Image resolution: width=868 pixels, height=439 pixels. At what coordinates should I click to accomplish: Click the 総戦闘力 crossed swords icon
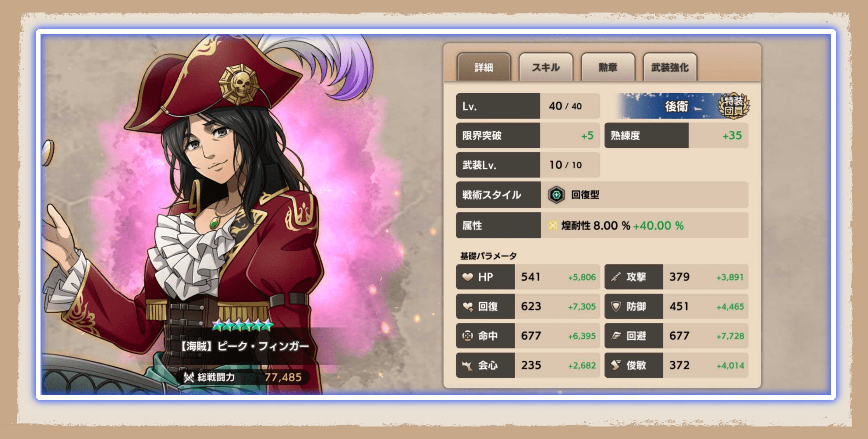pos(189,377)
